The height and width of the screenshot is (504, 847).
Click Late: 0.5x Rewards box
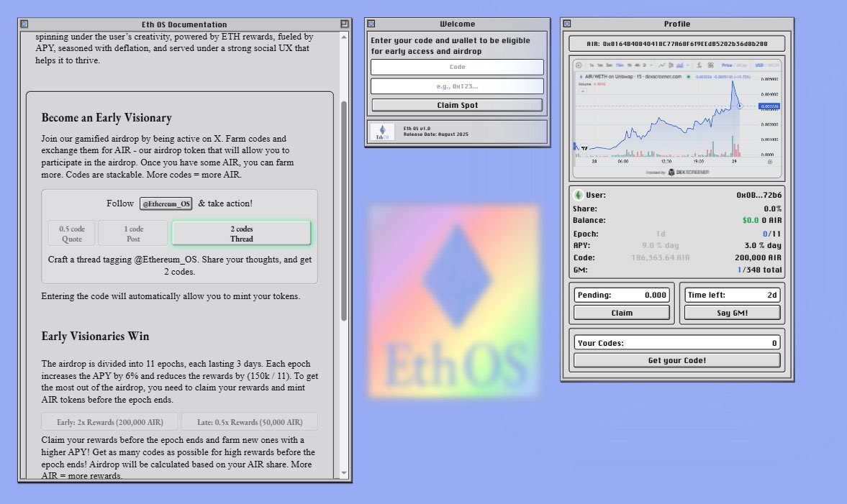pos(250,422)
